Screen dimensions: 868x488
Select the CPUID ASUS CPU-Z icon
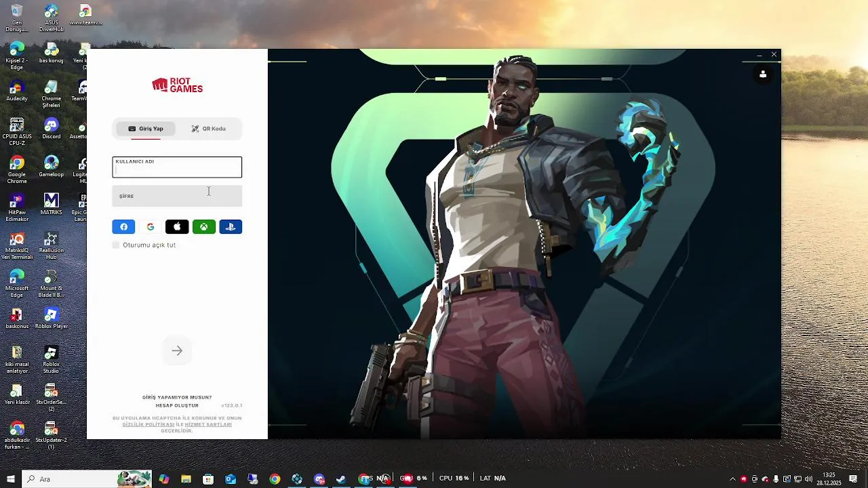(17, 132)
